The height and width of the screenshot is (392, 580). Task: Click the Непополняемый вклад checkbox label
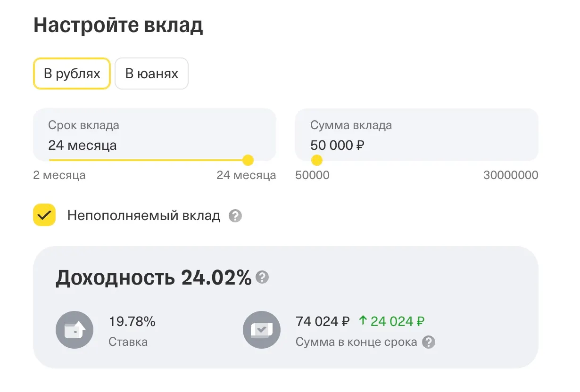point(143,216)
